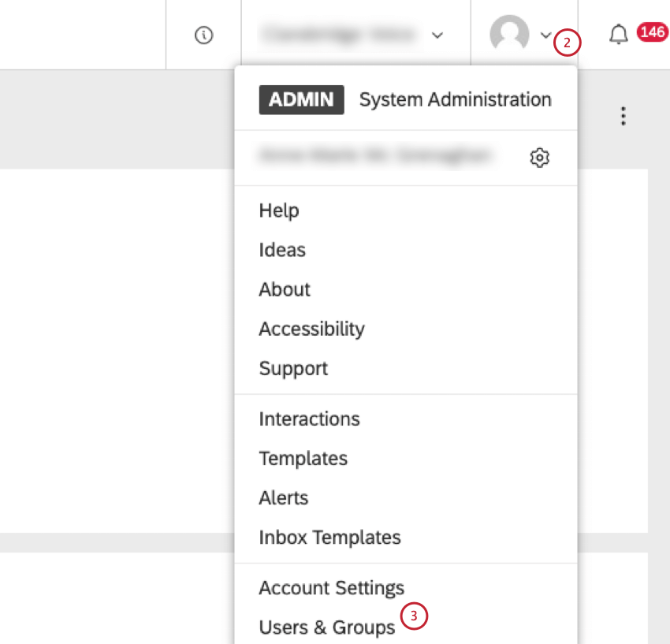Click the notifications bell icon
Screen dimensions: 670x644
click(x=619, y=34)
